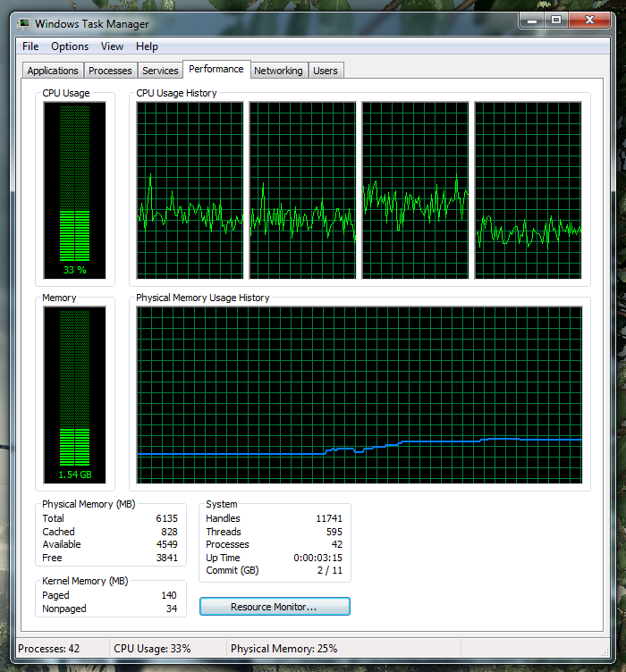The height and width of the screenshot is (672, 626).
Task: Click the Handles value 11741
Action: (x=329, y=518)
